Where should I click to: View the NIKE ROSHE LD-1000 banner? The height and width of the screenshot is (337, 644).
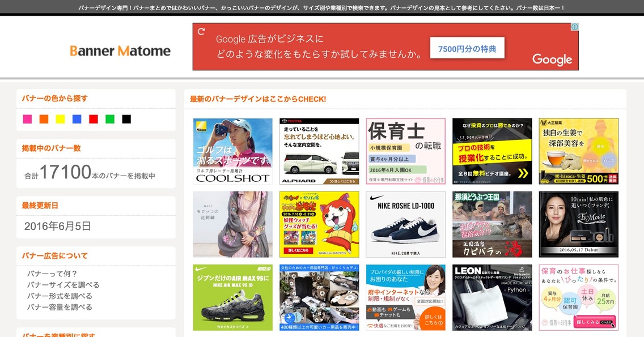coord(405,224)
